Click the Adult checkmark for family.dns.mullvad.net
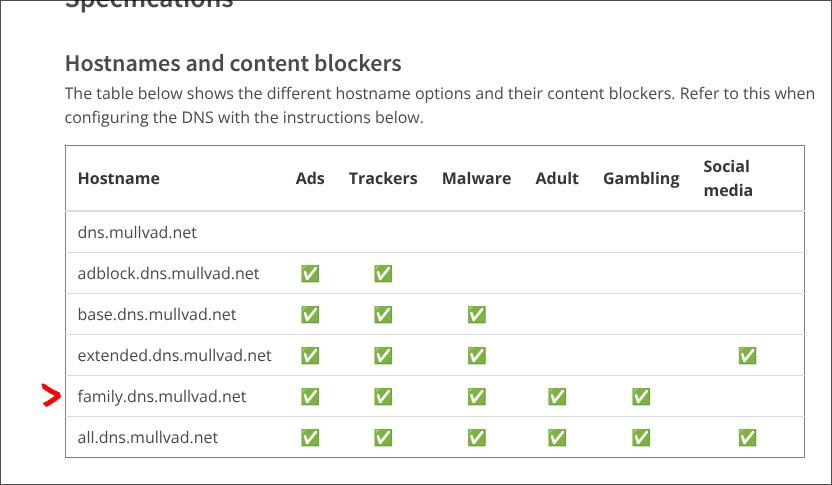The width and height of the screenshot is (832, 485). point(557,397)
